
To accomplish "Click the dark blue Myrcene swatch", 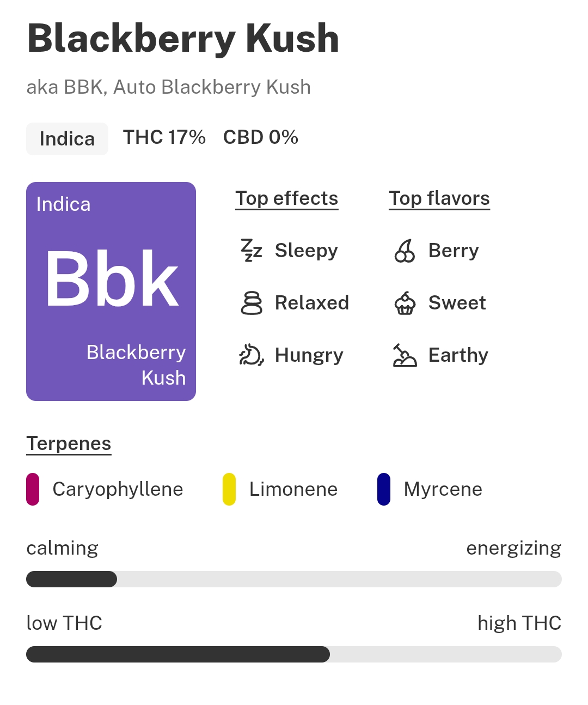I will (x=384, y=489).
